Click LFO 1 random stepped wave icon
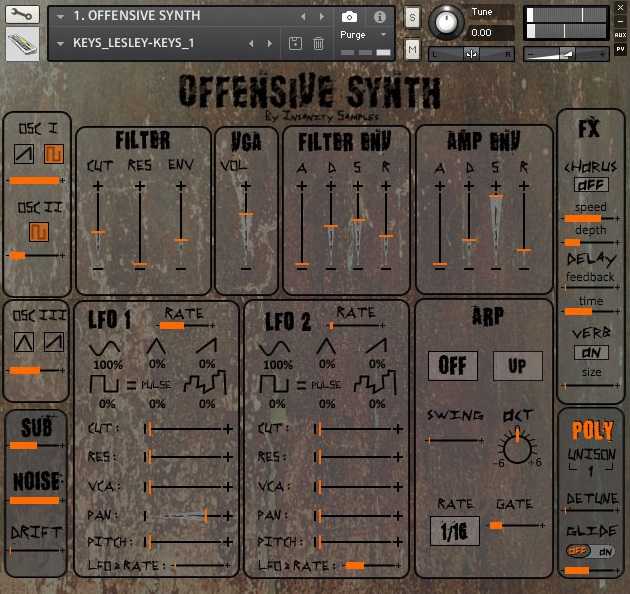This screenshot has width=630, height=594. click(205, 382)
